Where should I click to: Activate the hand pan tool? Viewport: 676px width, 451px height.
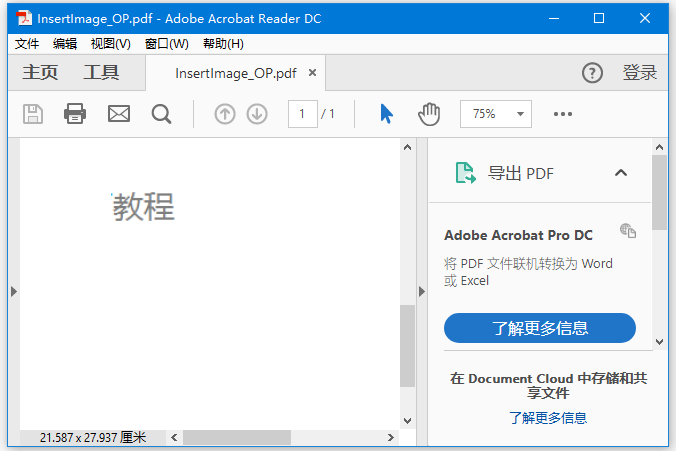429,114
